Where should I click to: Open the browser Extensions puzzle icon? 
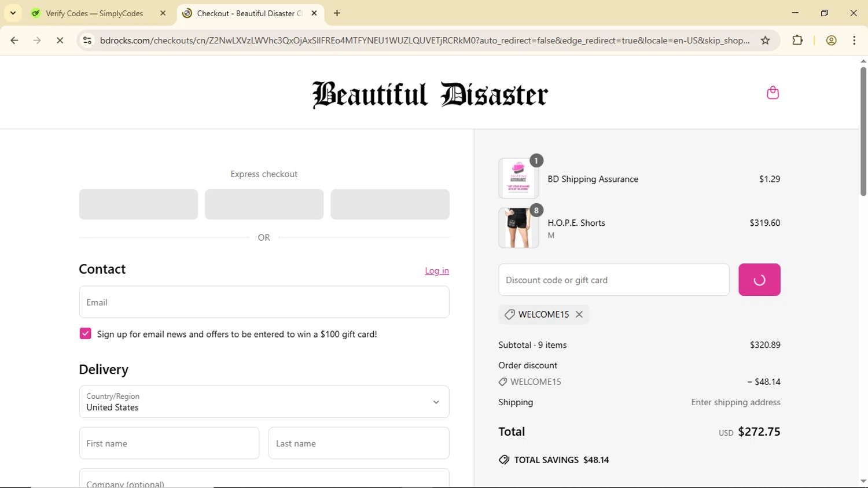tap(797, 41)
